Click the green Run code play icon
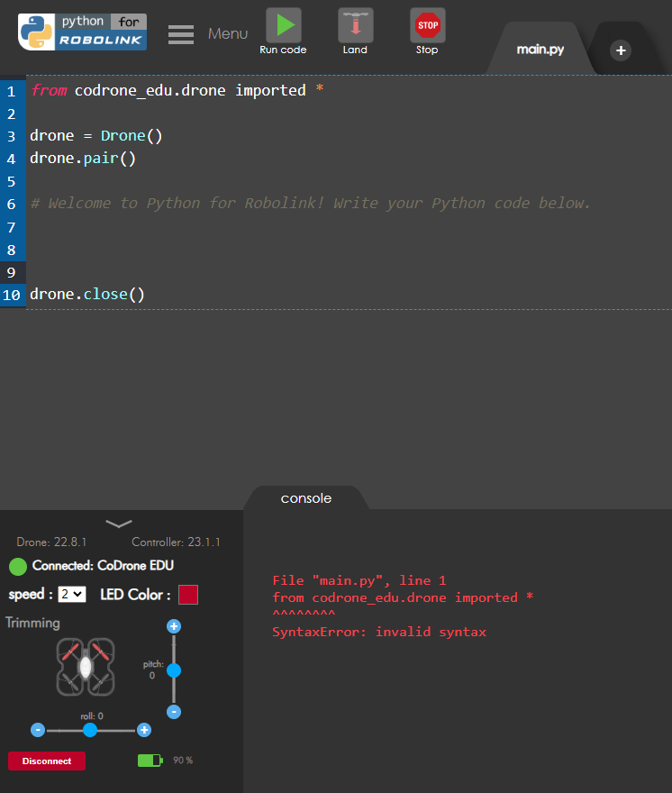This screenshot has height=793, width=672. click(283, 25)
